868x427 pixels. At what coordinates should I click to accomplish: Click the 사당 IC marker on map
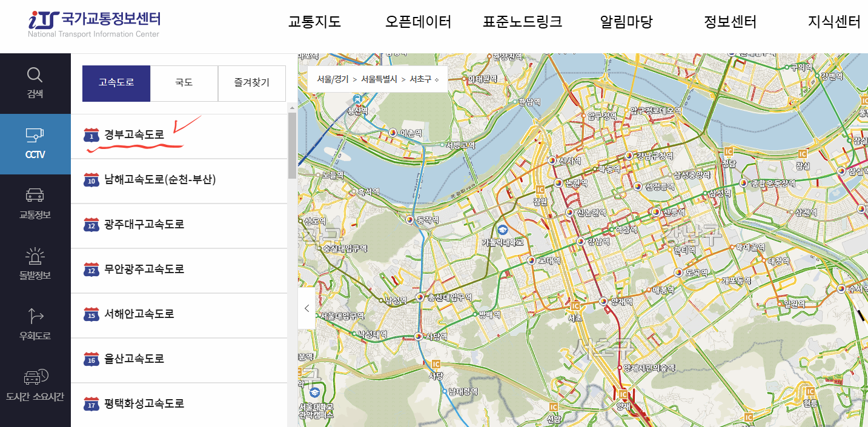[436, 364]
